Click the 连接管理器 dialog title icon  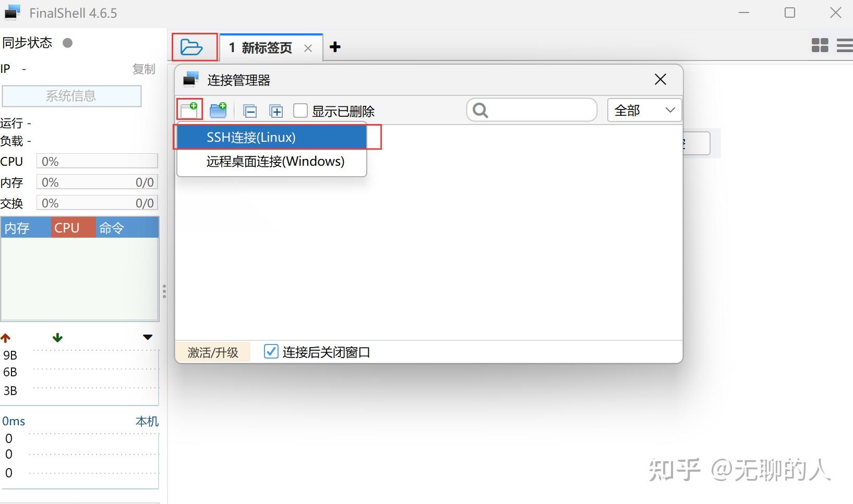click(x=190, y=79)
